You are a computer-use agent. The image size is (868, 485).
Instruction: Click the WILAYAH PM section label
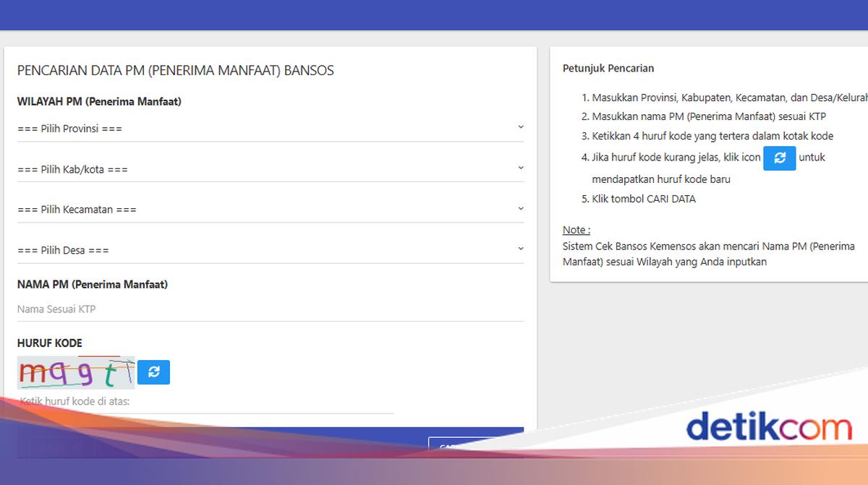pos(99,102)
